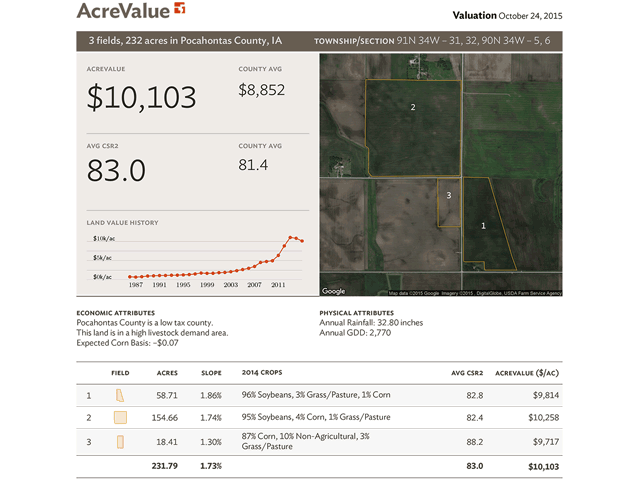This screenshot has width=640, height=480.
Task: Click the $9,814 AcreValue cell
Action: click(x=546, y=395)
